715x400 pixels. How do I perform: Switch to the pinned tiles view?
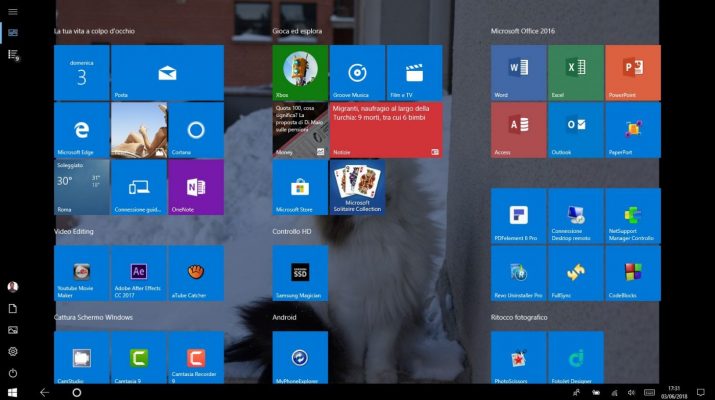coord(13,32)
